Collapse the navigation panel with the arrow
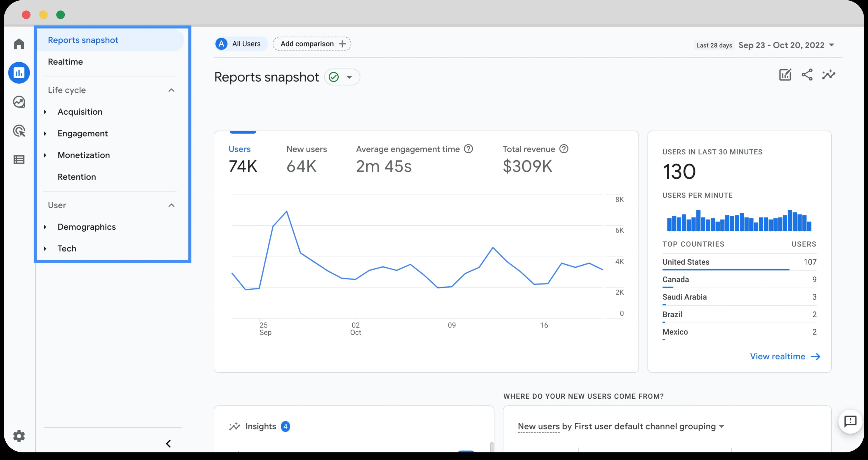 (x=168, y=443)
